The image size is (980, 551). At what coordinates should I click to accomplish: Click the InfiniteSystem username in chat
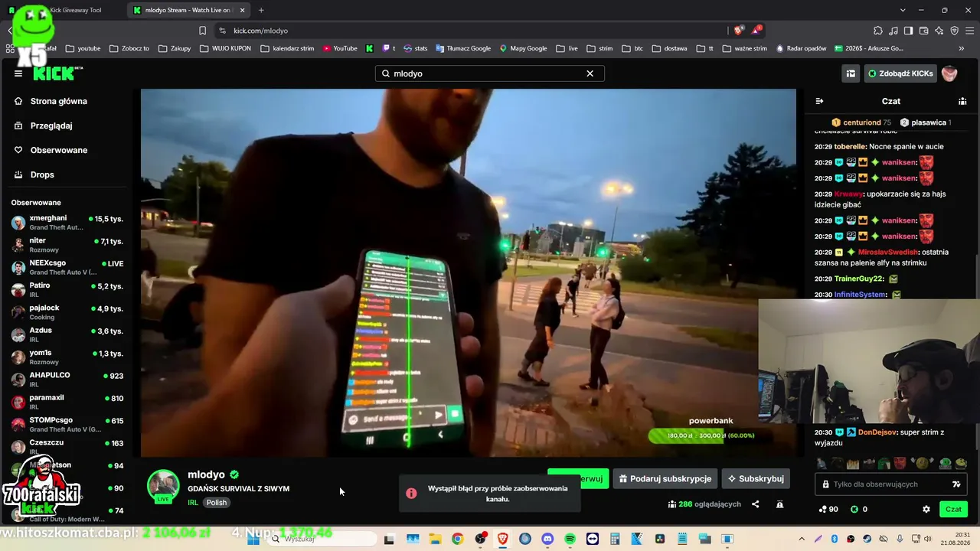[861, 295]
